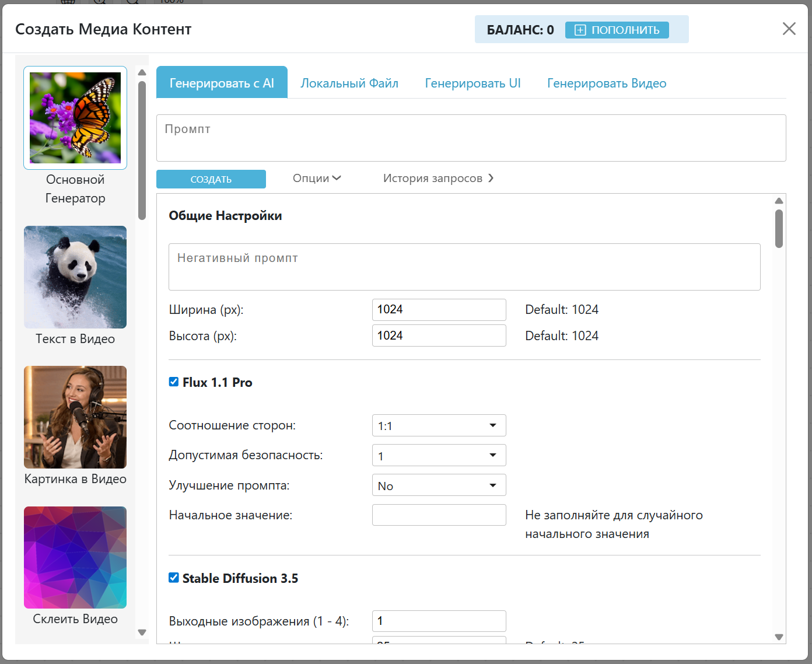This screenshot has height=664, width=812.
Task: Select the Основной Генератор butterfly thumbnail
Action: point(75,118)
